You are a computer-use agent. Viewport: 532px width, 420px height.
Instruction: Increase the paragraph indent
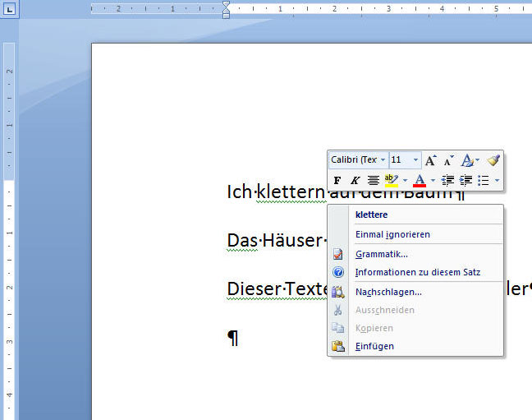pyautogui.click(x=465, y=180)
